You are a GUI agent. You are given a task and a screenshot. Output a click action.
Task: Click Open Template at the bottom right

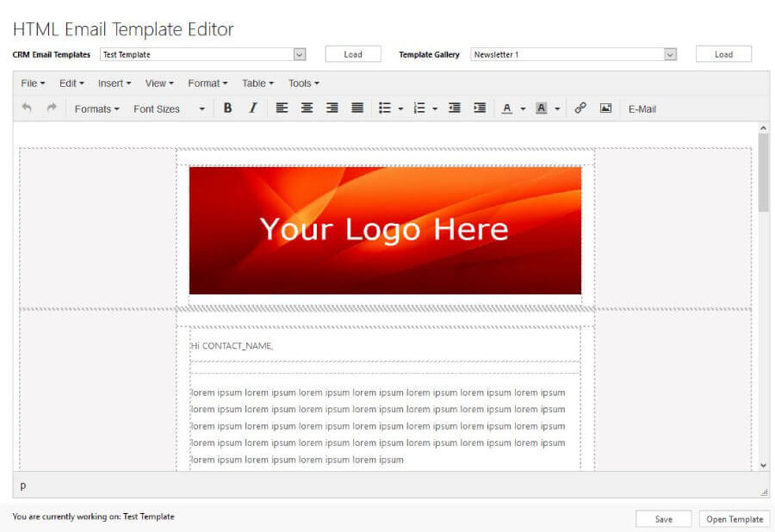[x=734, y=518]
